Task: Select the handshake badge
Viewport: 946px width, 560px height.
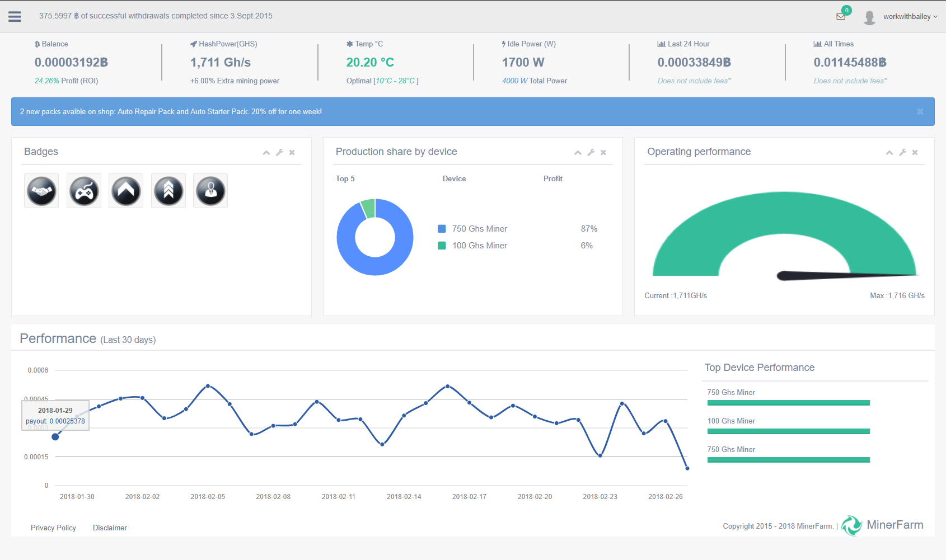Action: [41, 191]
